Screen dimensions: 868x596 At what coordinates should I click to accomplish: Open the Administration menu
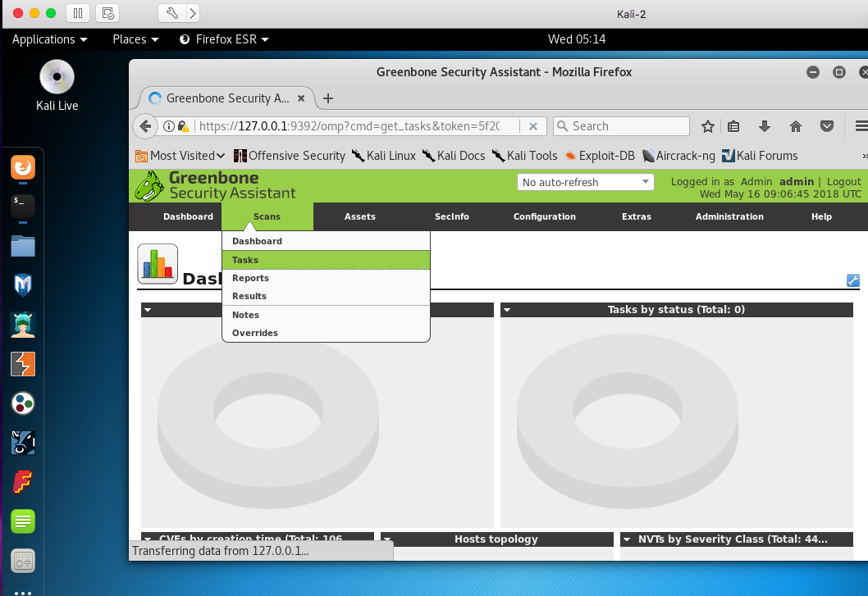point(729,216)
